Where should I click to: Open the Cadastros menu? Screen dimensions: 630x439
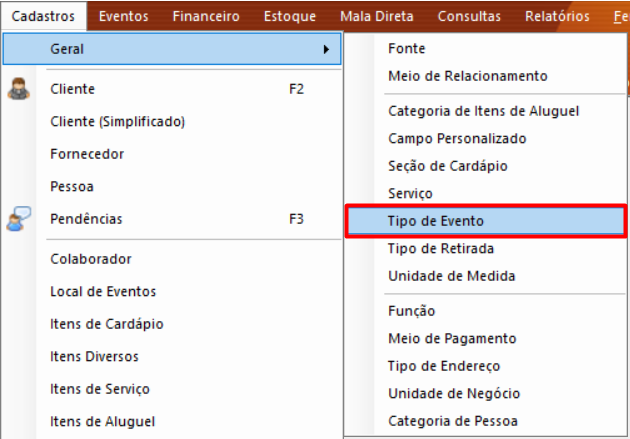click(x=43, y=16)
